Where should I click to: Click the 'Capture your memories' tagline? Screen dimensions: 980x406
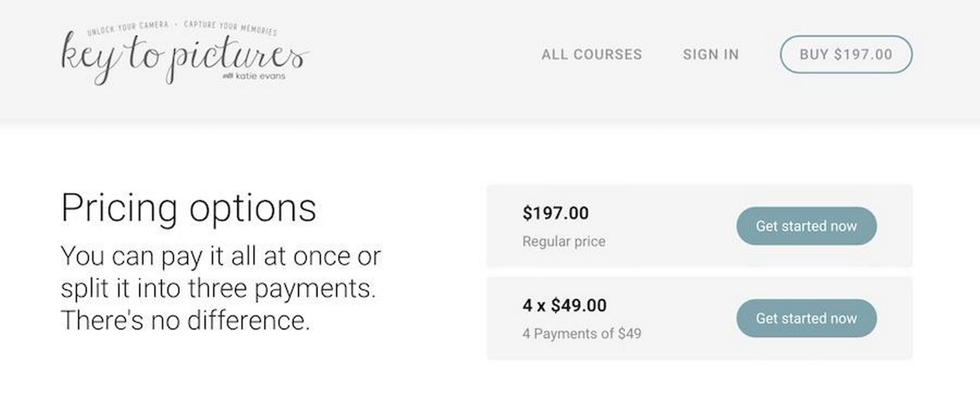pyautogui.click(x=230, y=28)
